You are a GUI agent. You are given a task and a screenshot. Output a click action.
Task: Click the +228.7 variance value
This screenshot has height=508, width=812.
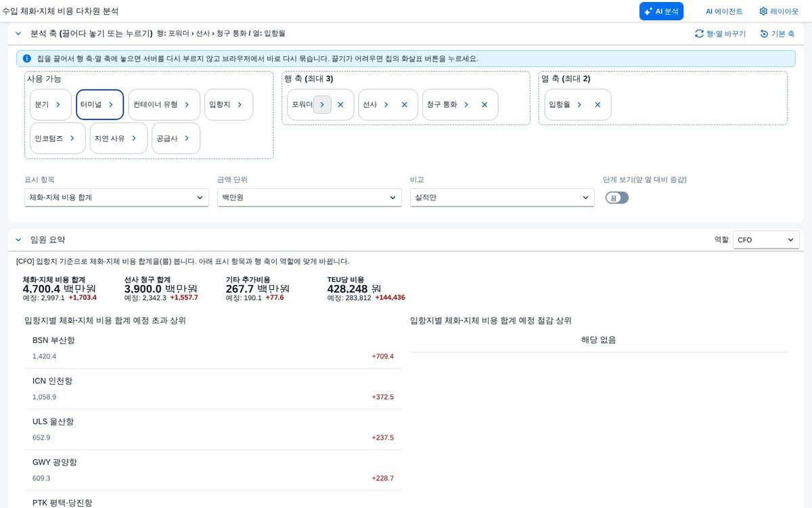pyautogui.click(x=382, y=478)
